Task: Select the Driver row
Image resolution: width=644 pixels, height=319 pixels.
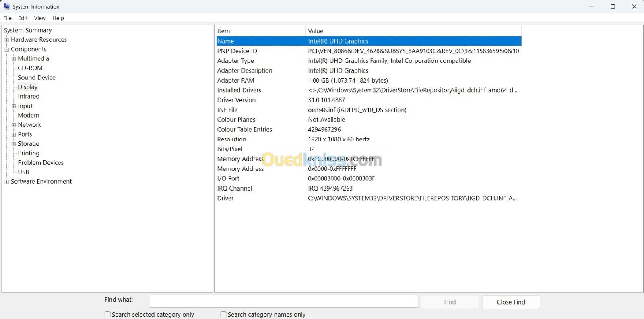Action: 369,198
